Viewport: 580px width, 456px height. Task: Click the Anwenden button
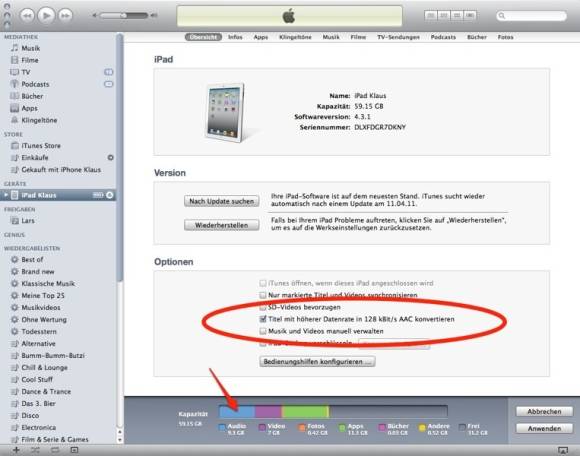(x=544, y=428)
